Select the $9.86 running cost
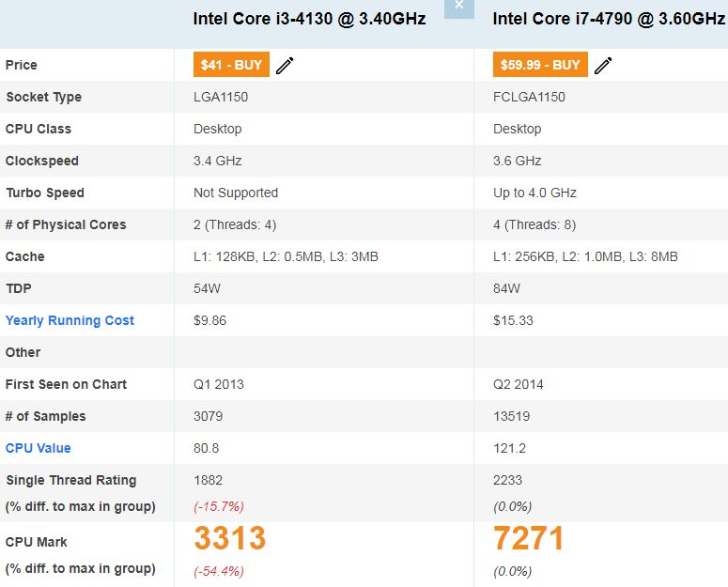 [x=209, y=320]
